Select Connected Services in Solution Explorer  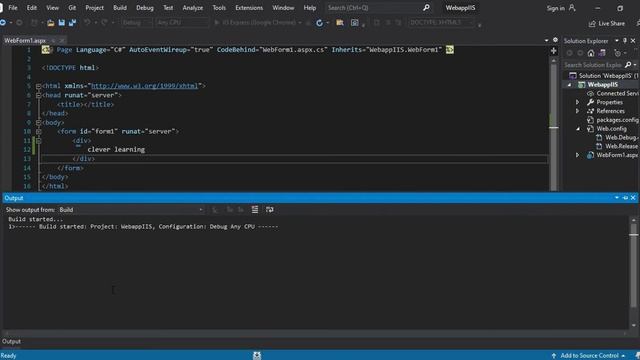point(617,93)
